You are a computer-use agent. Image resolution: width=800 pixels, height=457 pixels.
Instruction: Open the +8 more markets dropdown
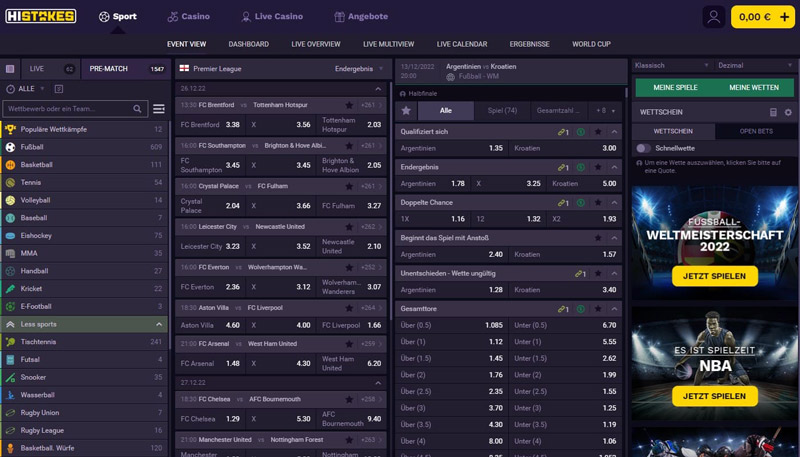point(605,111)
